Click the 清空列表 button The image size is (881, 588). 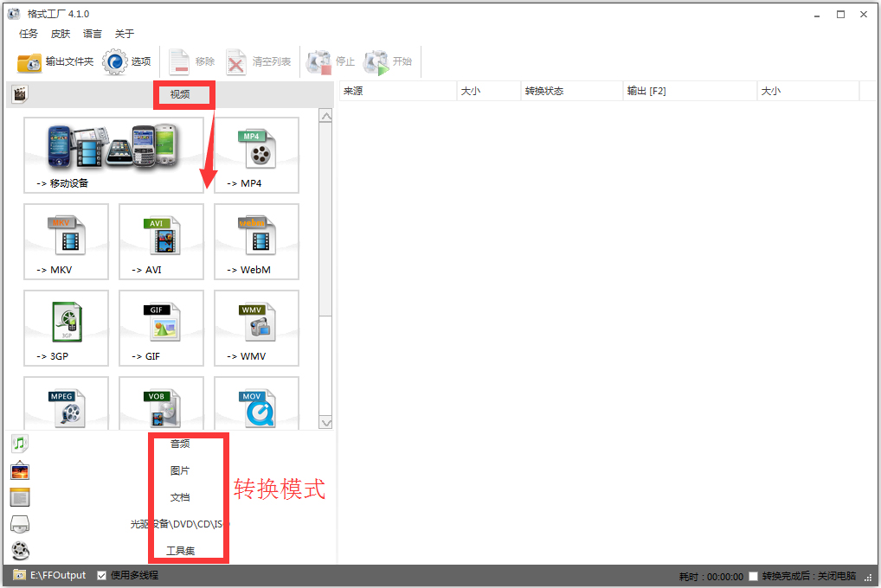click(x=258, y=61)
